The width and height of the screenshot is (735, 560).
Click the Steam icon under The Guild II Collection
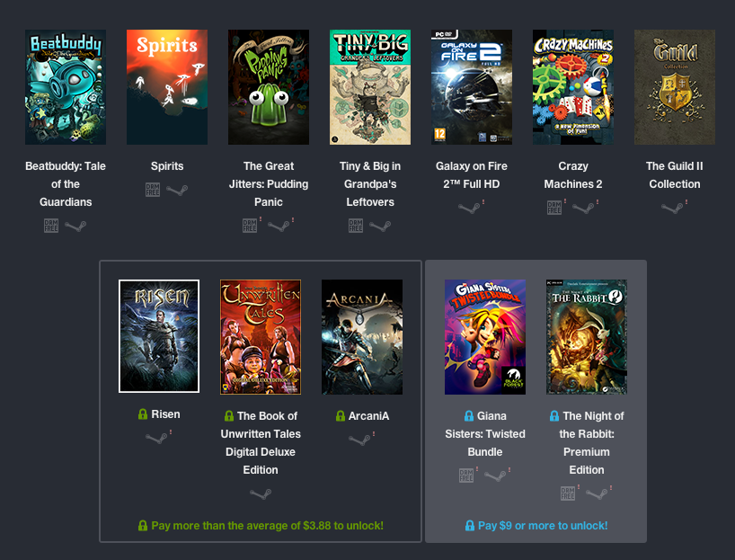click(x=672, y=208)
